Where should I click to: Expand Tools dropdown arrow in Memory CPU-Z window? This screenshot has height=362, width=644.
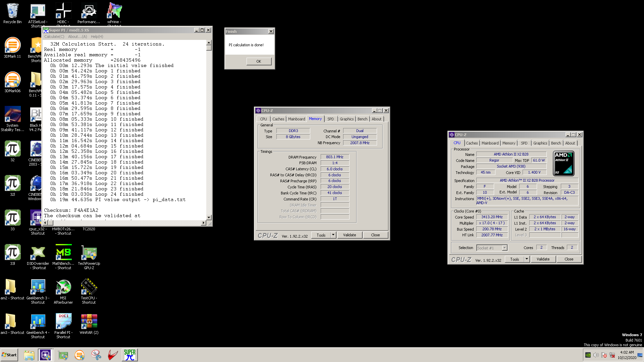pos(333,235)
